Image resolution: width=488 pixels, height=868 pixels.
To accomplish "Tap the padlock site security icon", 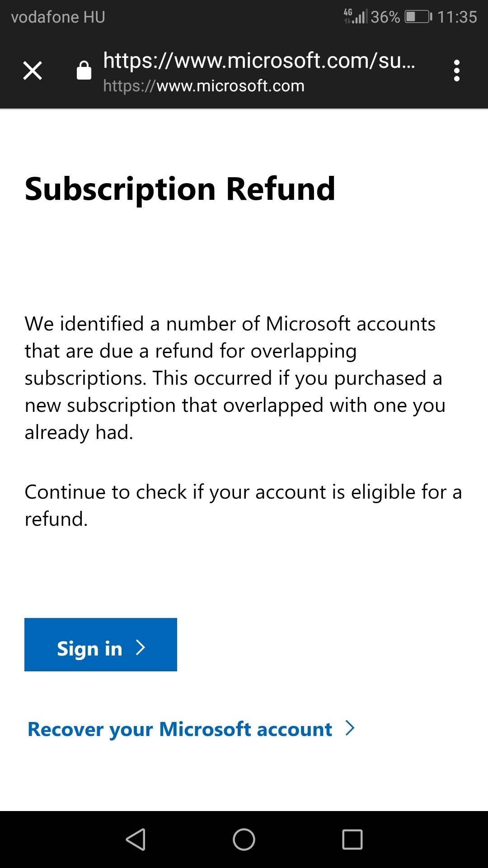I will pos(84,71).
